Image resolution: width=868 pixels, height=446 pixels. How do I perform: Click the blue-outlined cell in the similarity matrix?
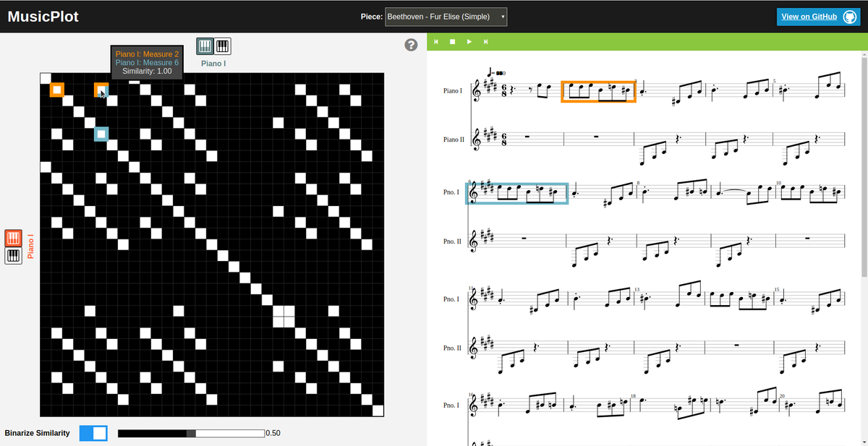(101, 134)
